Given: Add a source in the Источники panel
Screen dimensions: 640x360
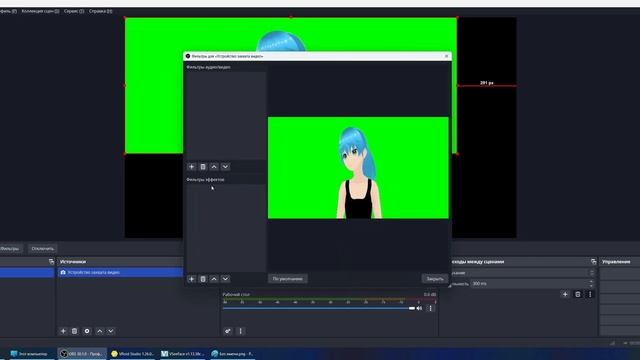Looking at the screenshot, I should [63, 331].
